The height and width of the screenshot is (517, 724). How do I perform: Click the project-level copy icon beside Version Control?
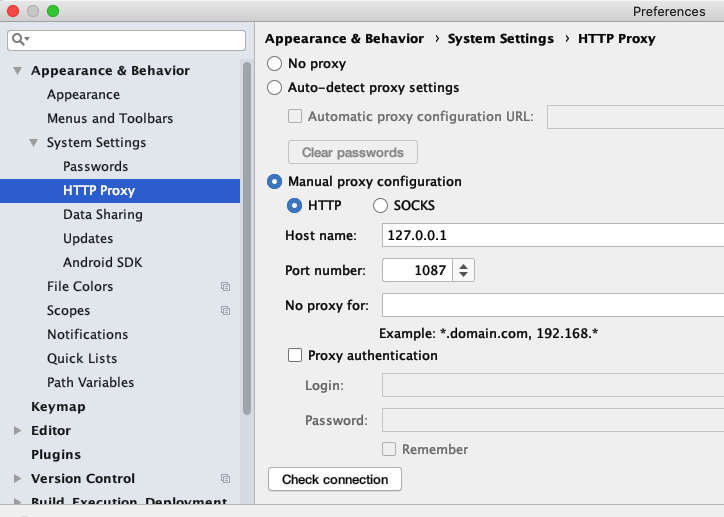coord(225,479)
